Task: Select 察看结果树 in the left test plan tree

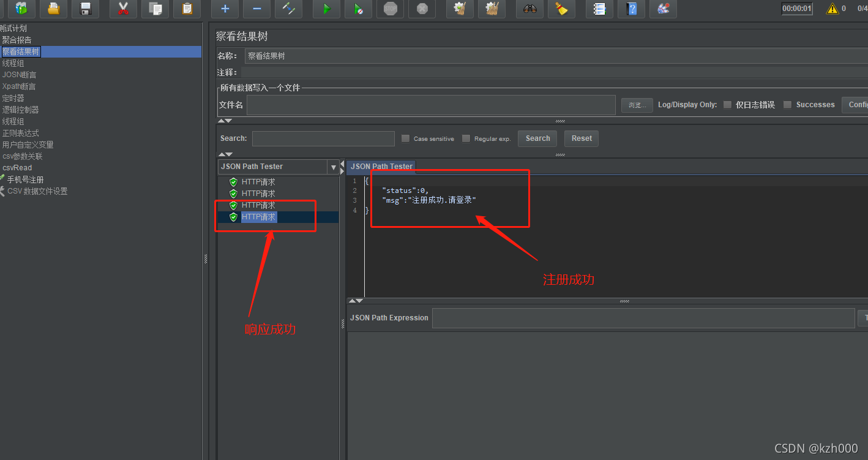Action: click(x=21, y=51)
